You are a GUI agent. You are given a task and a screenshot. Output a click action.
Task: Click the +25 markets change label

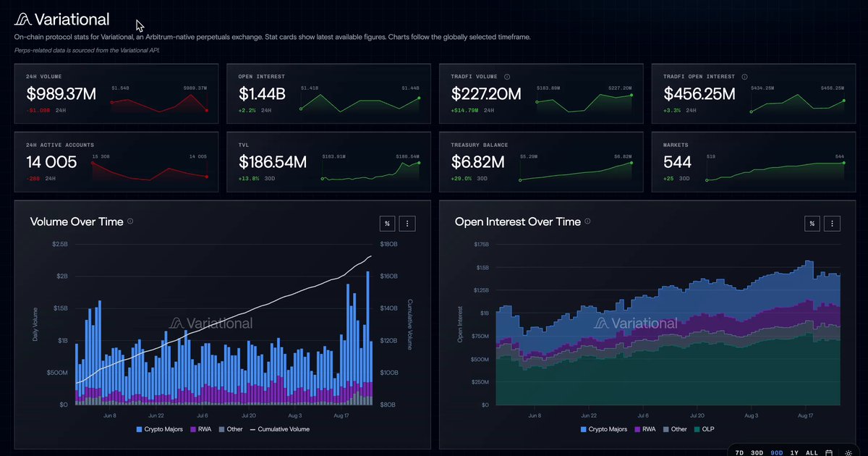coord(670,179)
